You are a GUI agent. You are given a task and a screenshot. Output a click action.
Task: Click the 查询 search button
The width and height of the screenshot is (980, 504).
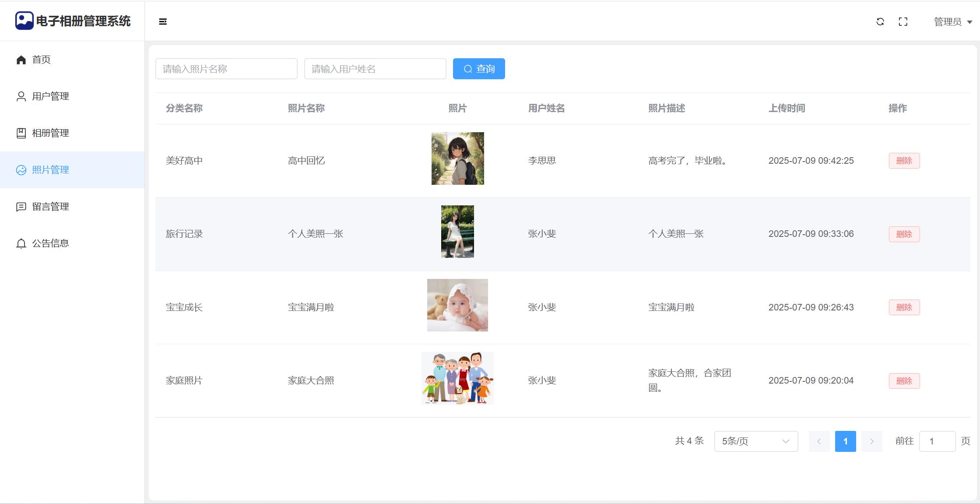click(x=479, y=69)
